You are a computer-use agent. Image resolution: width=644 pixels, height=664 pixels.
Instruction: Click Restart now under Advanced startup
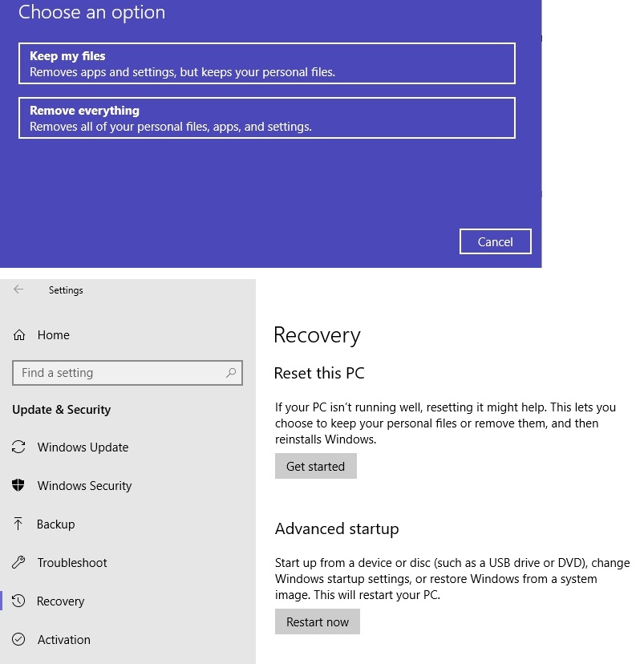[x=318, y=621]
